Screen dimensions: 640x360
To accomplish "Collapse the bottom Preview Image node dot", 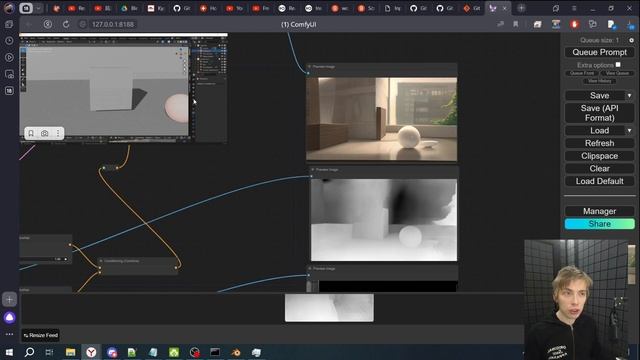I will point(309,269).
